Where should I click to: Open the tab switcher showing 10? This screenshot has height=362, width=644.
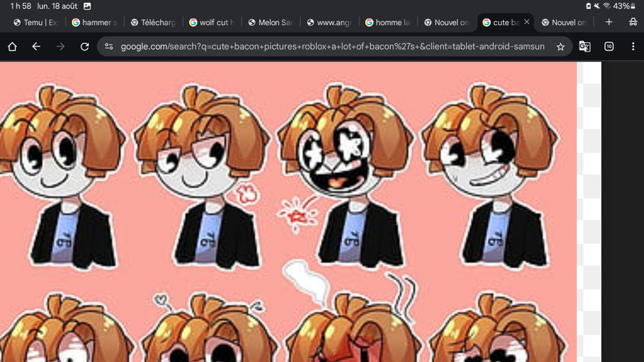click(x=609, y=47)
